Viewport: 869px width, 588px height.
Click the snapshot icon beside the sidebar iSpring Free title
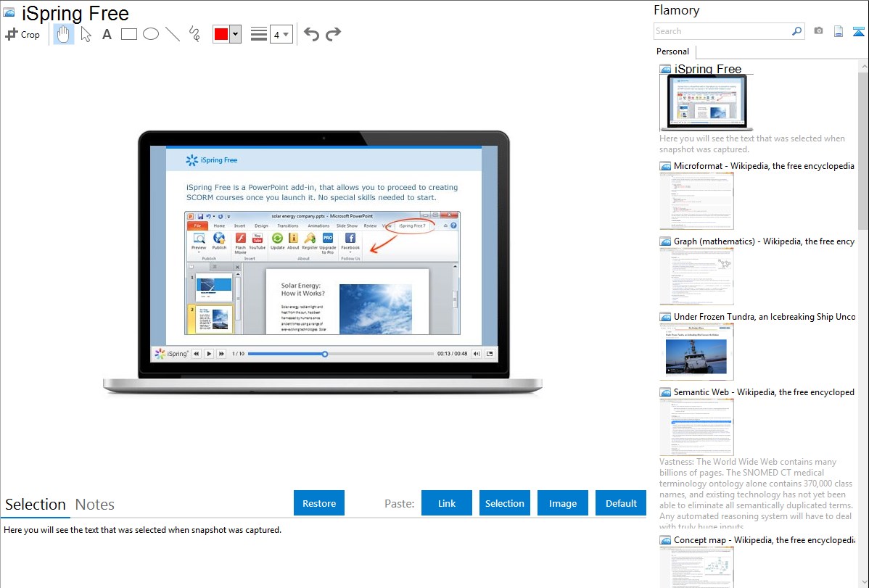(666, 70)
